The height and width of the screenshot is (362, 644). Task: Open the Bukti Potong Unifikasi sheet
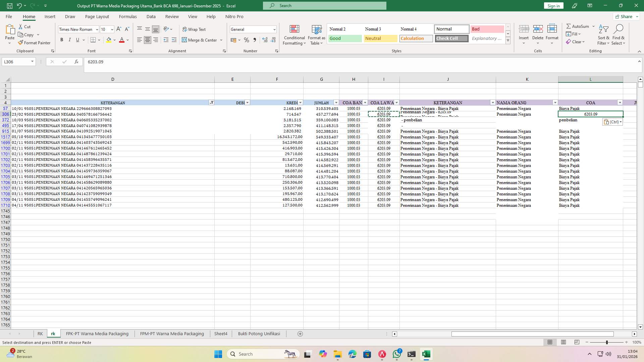(259, 334)
